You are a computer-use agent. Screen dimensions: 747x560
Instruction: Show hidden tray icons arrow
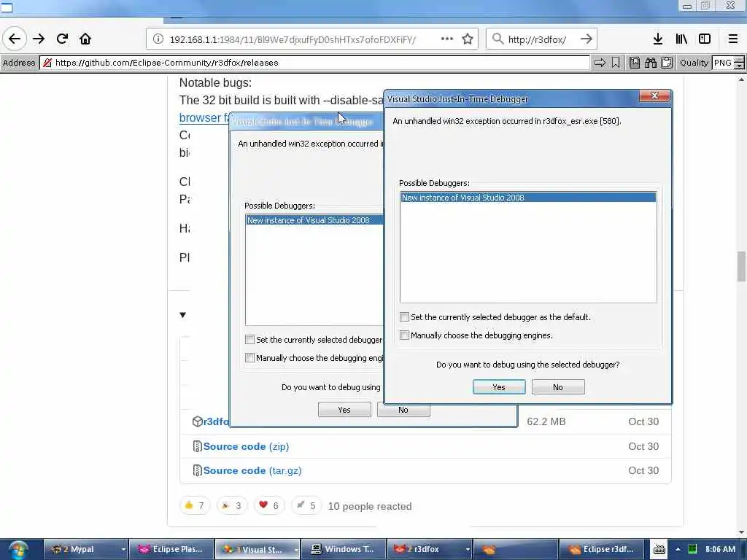click(678, 549)
